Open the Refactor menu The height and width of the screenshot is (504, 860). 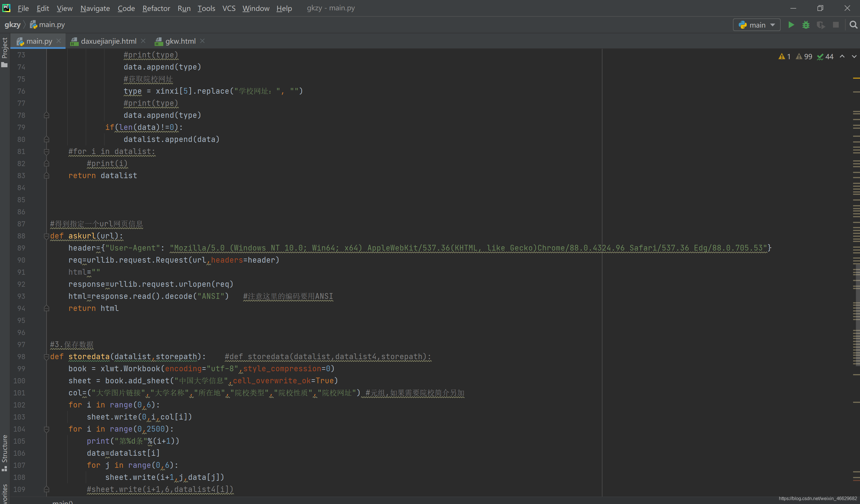click(x=156, y=8)
